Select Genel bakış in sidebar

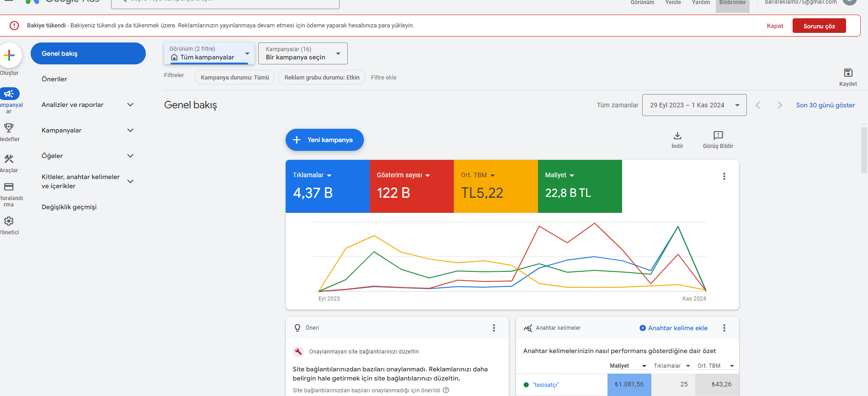coord(88,53)
